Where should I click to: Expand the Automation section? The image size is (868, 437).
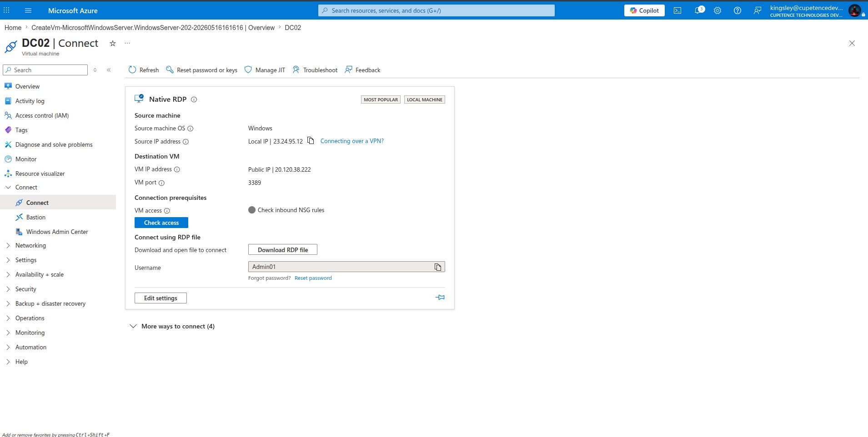[8, 347]
